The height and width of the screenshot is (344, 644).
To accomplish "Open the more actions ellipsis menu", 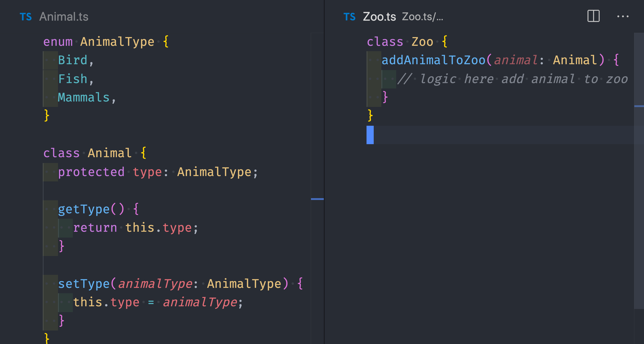I will pyautogui.click(x=623, y=16).
